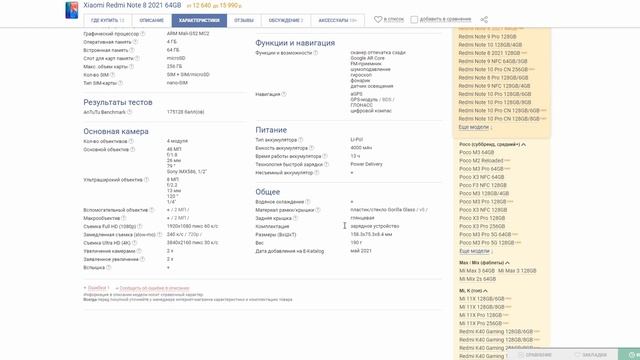640x360 pixels.
Task: Collapse the Max / Mix (фаблеты) group
Action: pos(484,262)
